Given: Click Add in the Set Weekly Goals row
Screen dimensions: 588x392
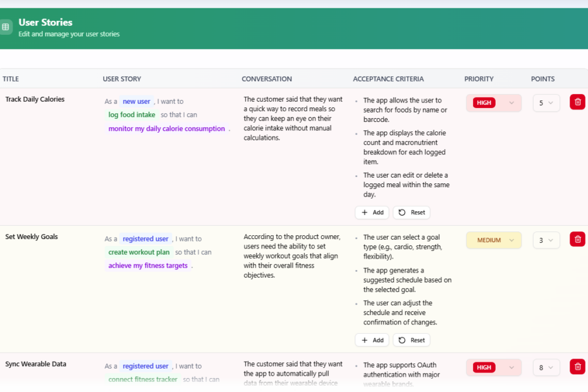Looking at the screenshot, I should click(x=372, y=340).
